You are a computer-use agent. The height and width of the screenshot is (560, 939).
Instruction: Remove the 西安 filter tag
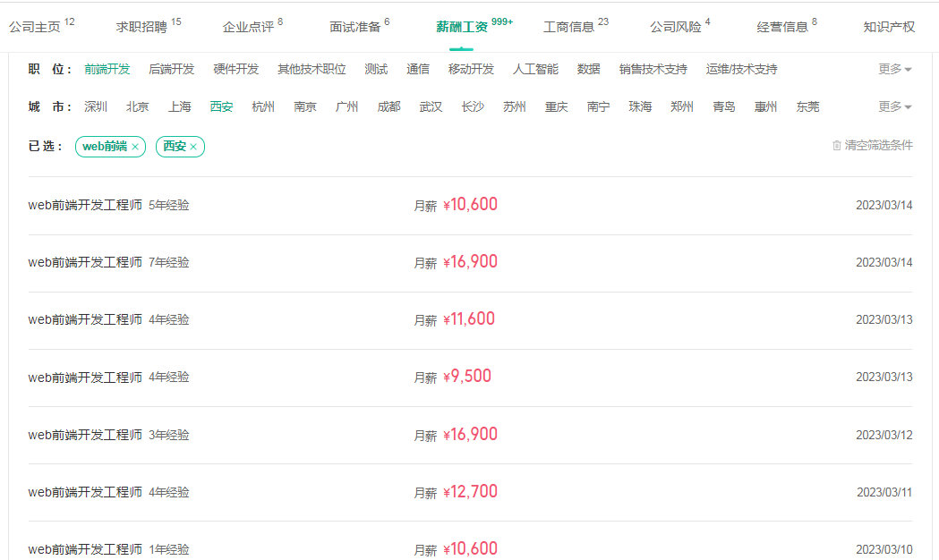[x=192, y=147]
